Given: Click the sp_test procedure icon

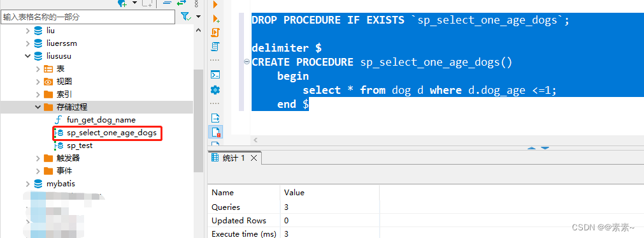Looking at the screenshot, I should pyautogui.click(x=59, y=145).
